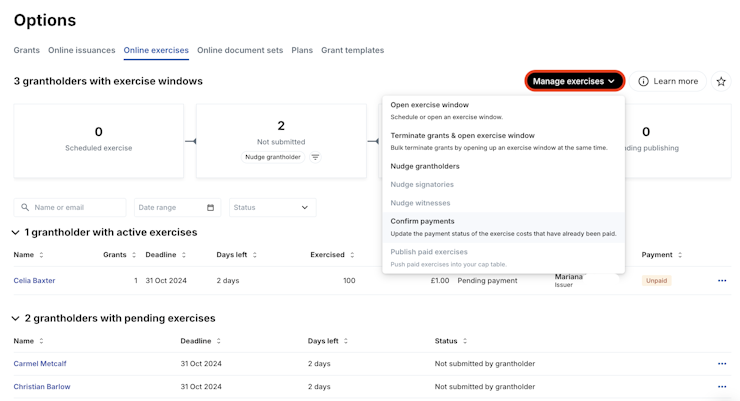Viewport: 740px width, 401px height.
Task: Click the Learn more button
Action: tap(668, 81)
